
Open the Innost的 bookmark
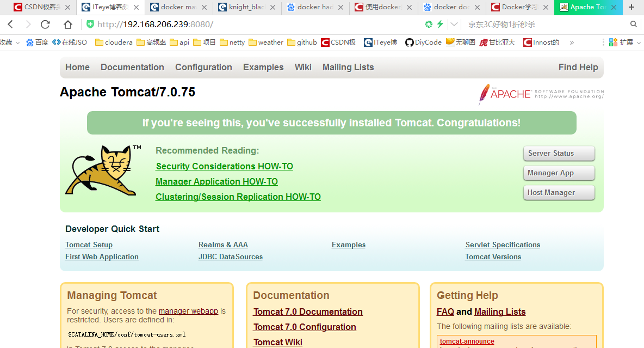pos(541,42)
